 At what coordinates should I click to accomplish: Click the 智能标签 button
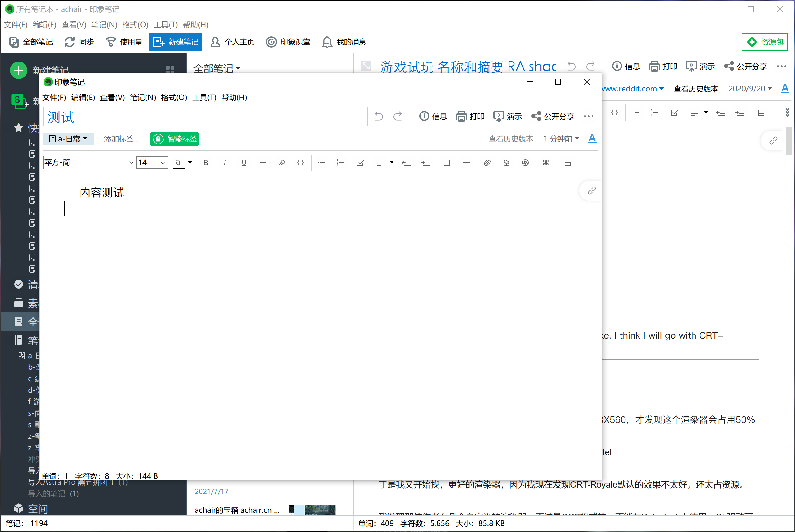(x=174, y=139)
